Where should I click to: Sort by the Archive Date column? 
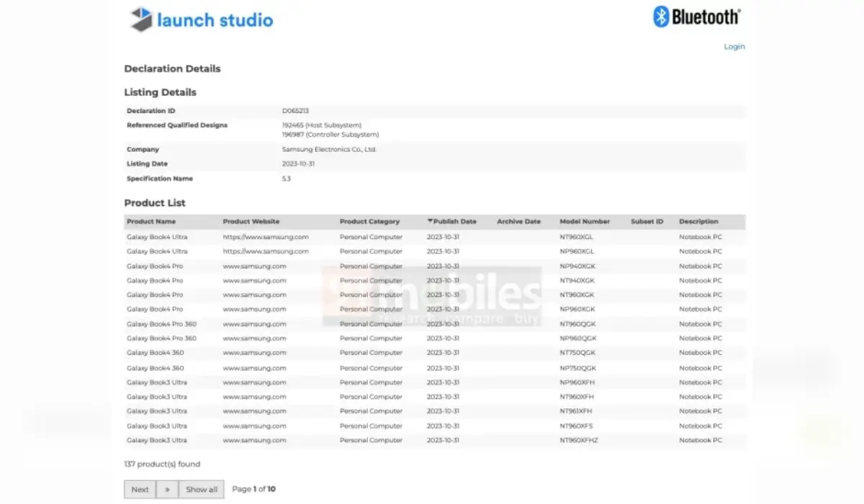pyautogui.click(x=518, y=222)
